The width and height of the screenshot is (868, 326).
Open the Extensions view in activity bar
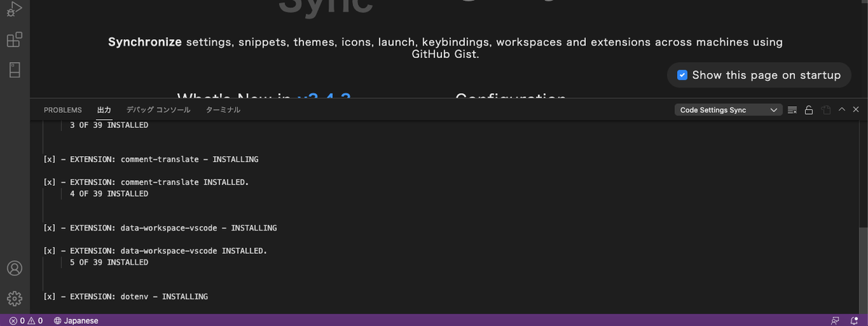click(14, 39)
